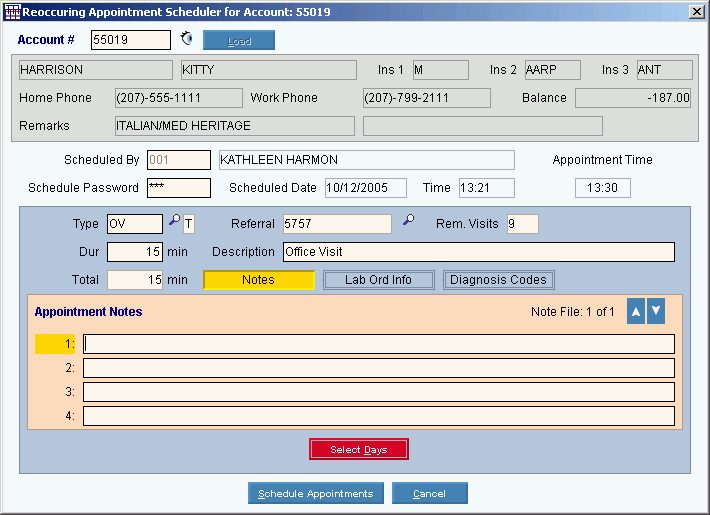Image resolution: width=710 pixels, height=515 pixels.
Task: Click the KATHLEEN HARMON name field
Action: tap(367, 160)
